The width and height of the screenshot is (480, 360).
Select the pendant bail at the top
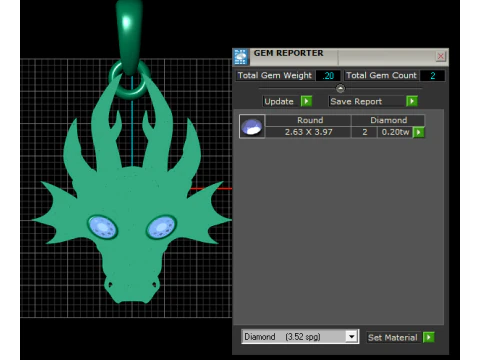(129, 36)
